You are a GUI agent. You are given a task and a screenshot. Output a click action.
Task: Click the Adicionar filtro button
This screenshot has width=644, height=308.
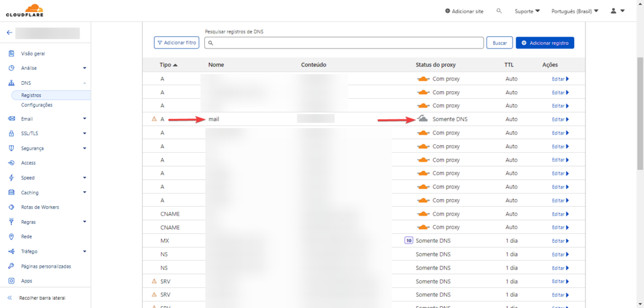point(177,43)
